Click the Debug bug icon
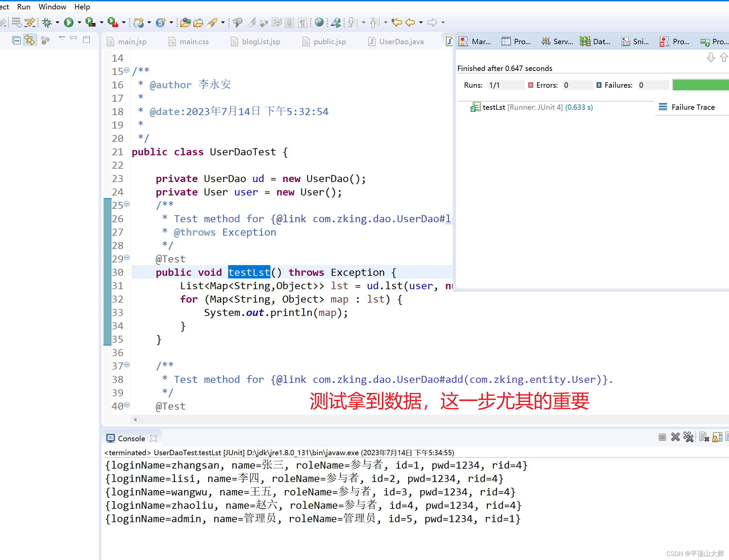 pyautogui.click(x=47, y=22)
